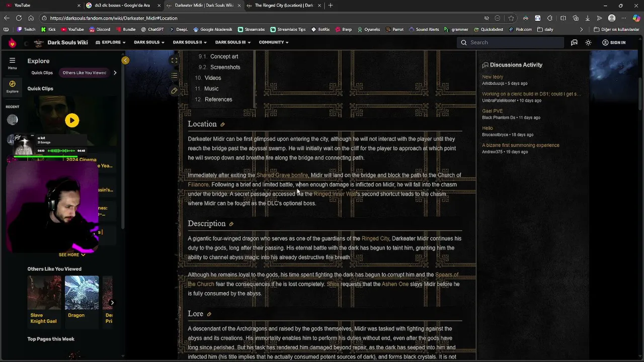Open the table of contents list icon
The image size is (644, 362).
click(x=174, y=75)
